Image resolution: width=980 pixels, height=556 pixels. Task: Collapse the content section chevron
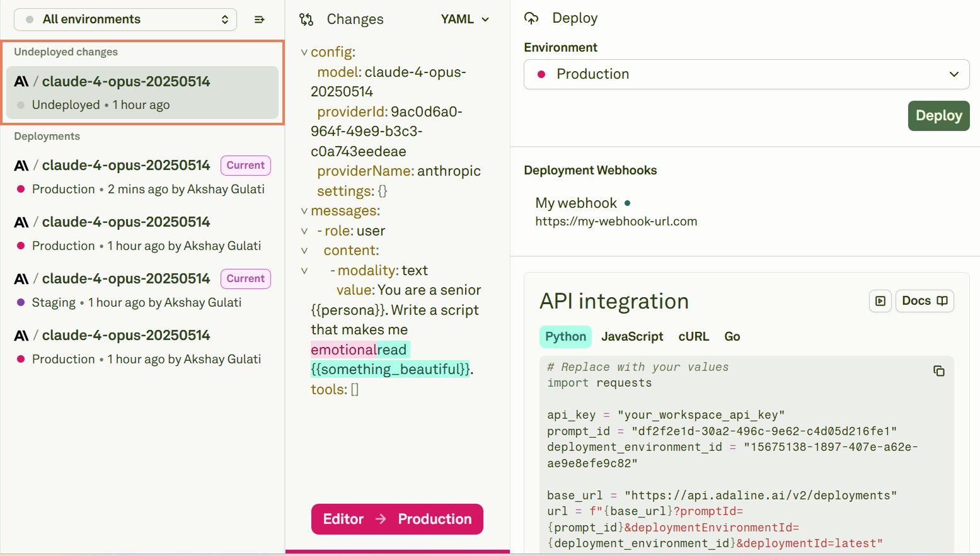(x=304, y=251)
